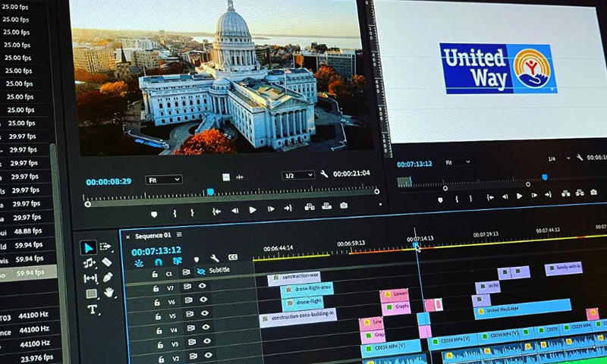Image resolution: width=607 pixels, height=364 pixels.
Task: Mark In point in Source monitor
Action: [x=175, y=213]
